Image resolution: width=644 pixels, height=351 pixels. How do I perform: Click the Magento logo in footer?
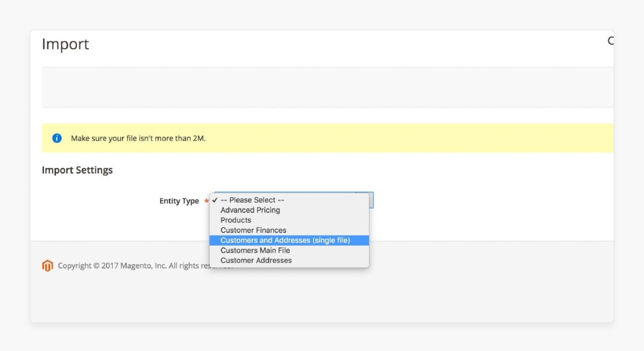(x=47, y=266)
